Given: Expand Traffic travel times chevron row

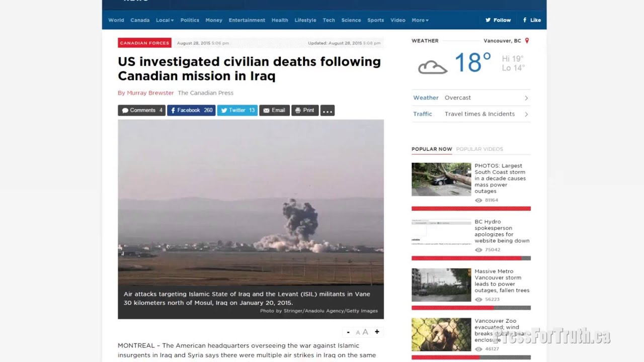Looking at the screenshot, I should (x=471, y=114).
